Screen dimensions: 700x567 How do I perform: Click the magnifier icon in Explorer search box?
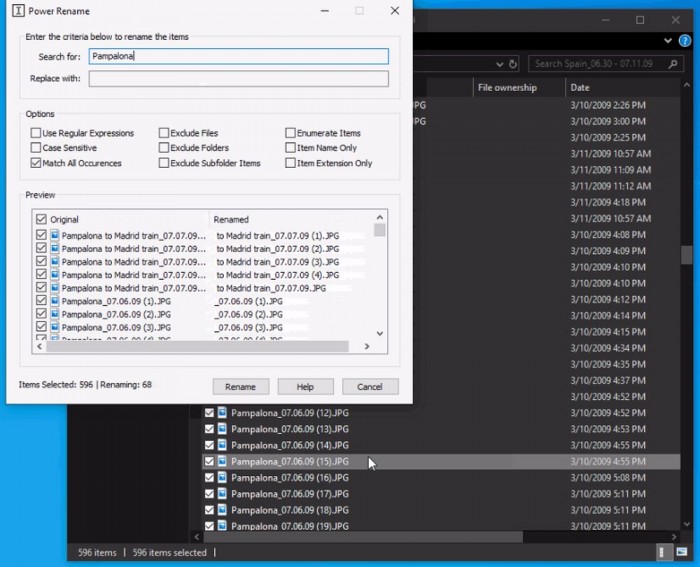pos(674,64)
